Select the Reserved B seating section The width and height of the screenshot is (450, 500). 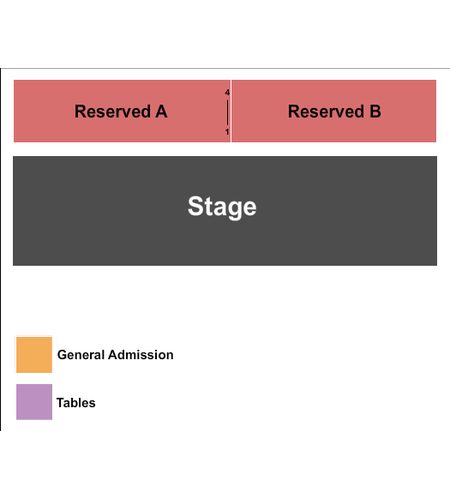pyautogui.click(x=334, y=111)
